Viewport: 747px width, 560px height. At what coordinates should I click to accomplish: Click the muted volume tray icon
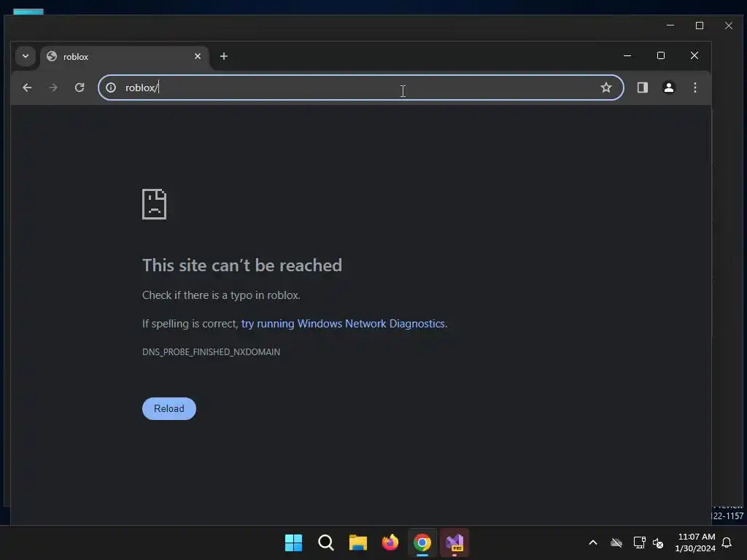pos(658,542)
